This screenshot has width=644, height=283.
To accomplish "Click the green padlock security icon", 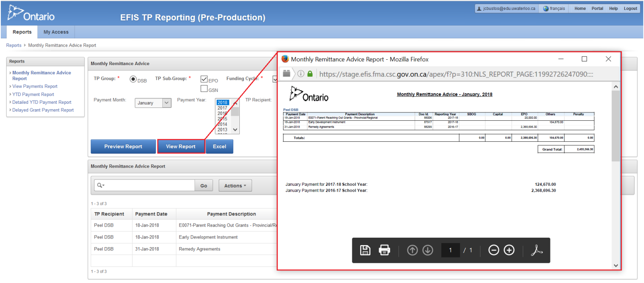I will (310, 74).
